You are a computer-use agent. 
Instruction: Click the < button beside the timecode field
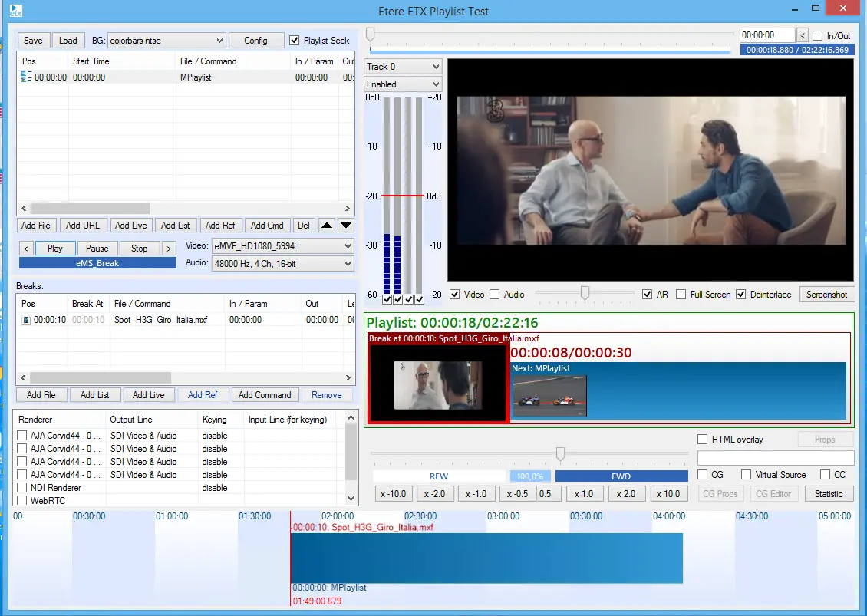[802, 35]
